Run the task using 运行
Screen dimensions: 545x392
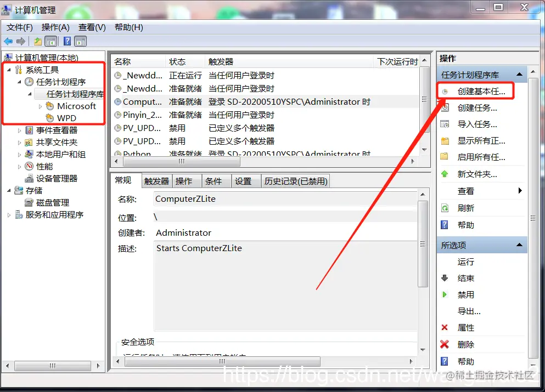[465, 262]
